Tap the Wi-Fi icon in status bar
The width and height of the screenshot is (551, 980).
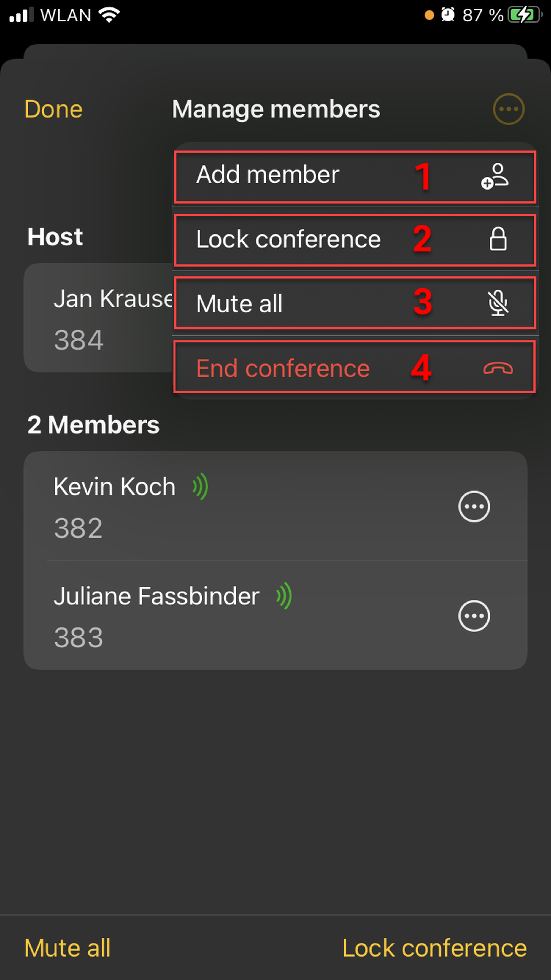109,15
